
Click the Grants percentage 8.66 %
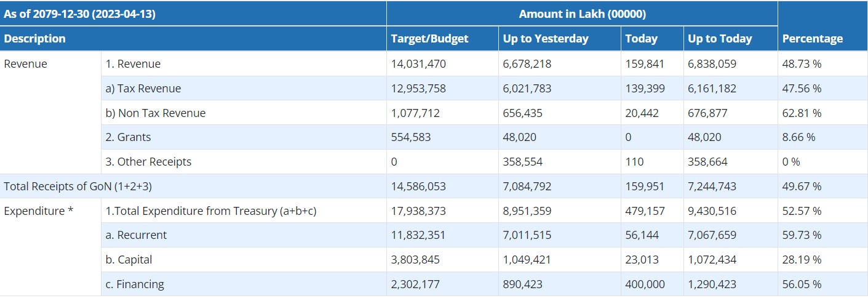(798, 137)
